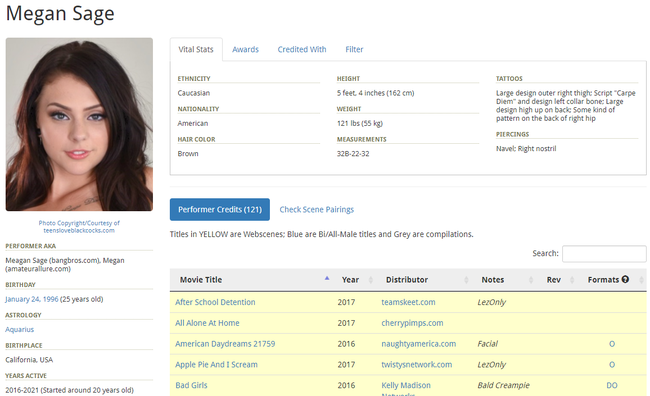This screenshot has width=650, height=396.
Task: Click the Formats help question-mark icon
Action: [x=625, y=279]
